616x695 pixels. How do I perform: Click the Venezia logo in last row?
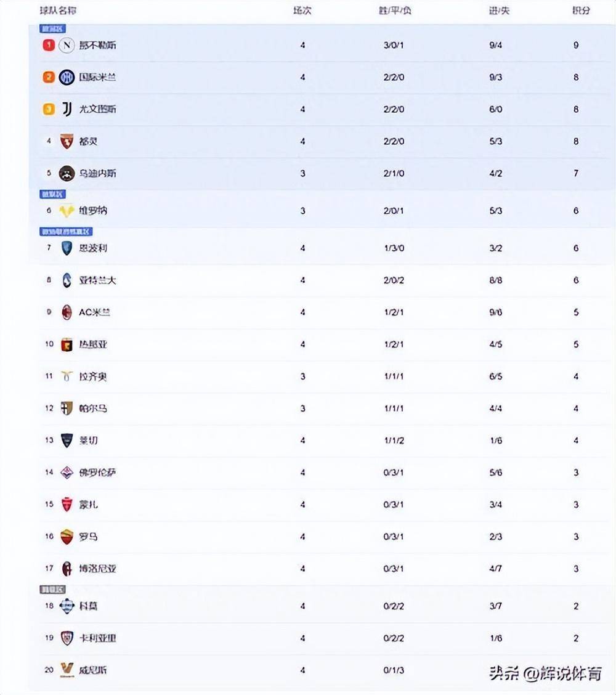click(67, 670)
